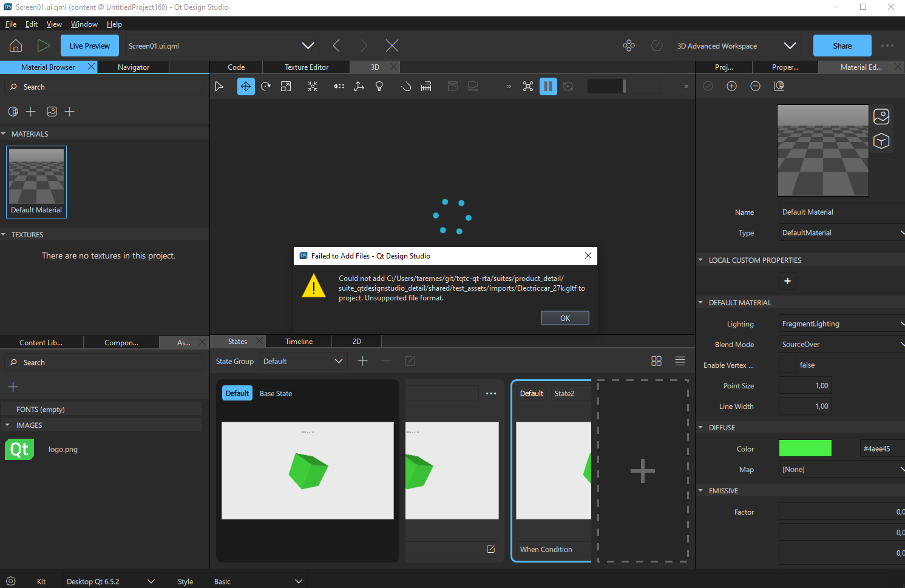
Task: Toggle the snapping magnet icon
Action: pos(406,87)
